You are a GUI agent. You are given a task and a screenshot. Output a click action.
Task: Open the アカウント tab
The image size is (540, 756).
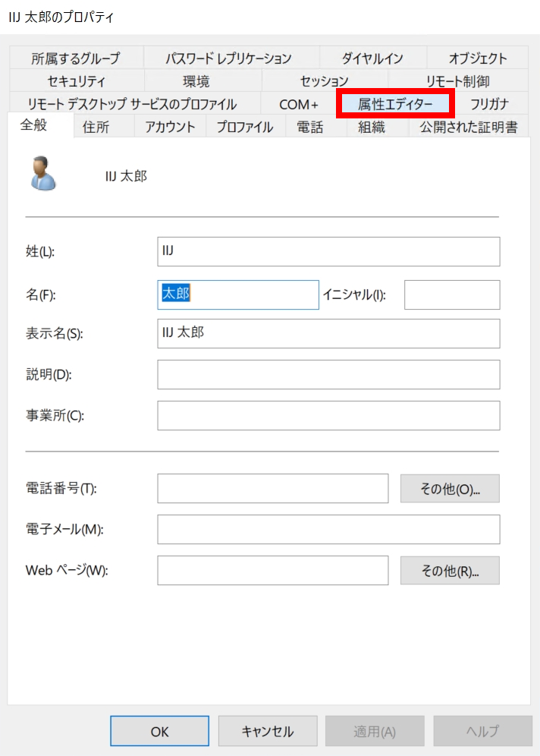(170, 127)
